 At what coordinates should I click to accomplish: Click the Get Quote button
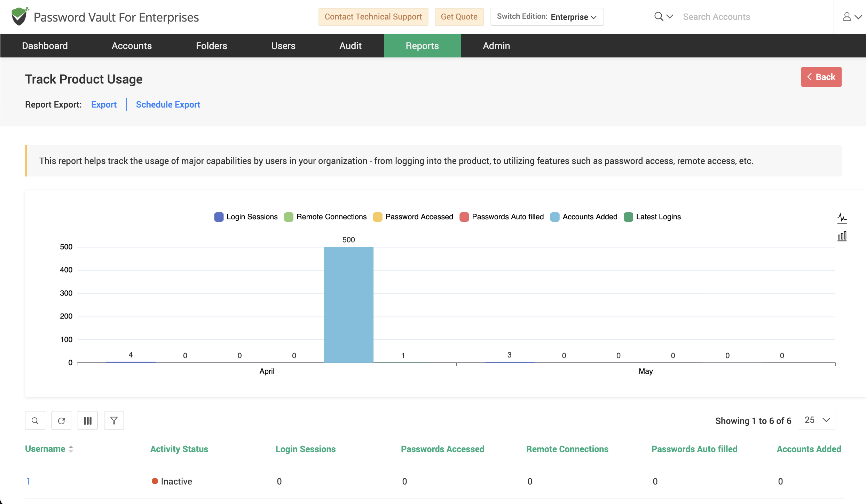(459, 17)
